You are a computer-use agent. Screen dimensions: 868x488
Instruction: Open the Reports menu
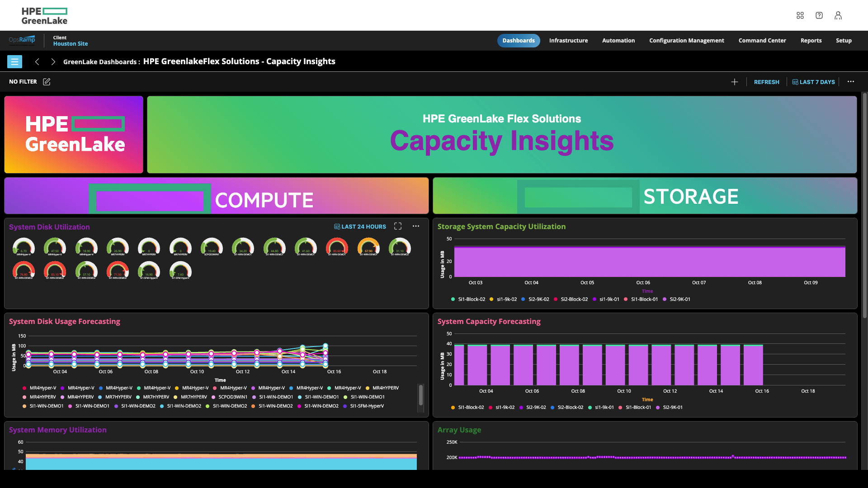(x=811, y=40)
